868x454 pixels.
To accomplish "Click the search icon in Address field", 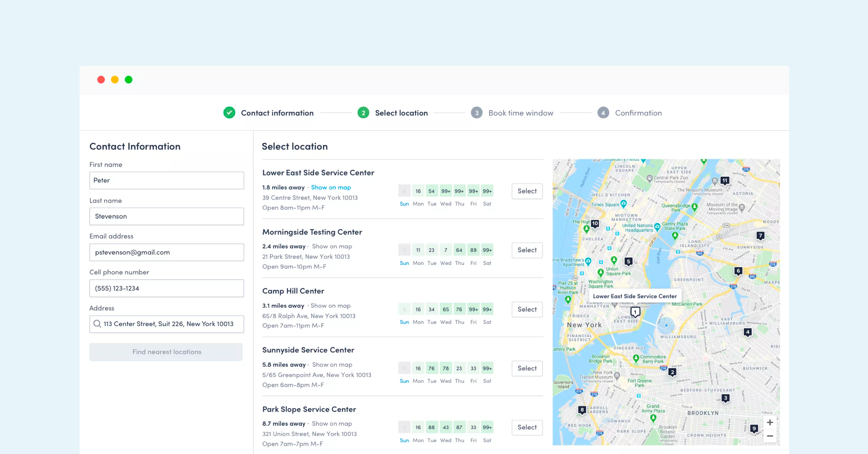I will (x=97, y=324).
